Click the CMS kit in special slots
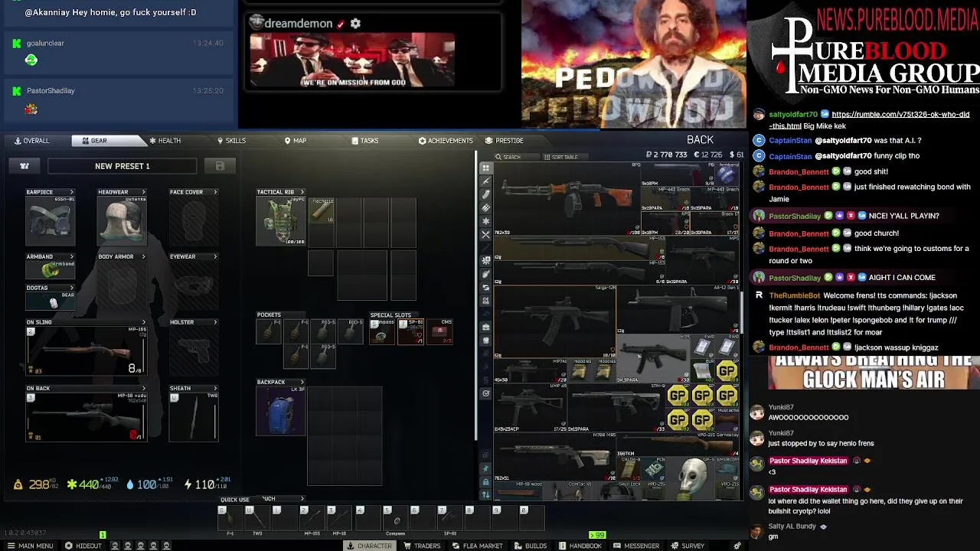 tap(440, 331)
